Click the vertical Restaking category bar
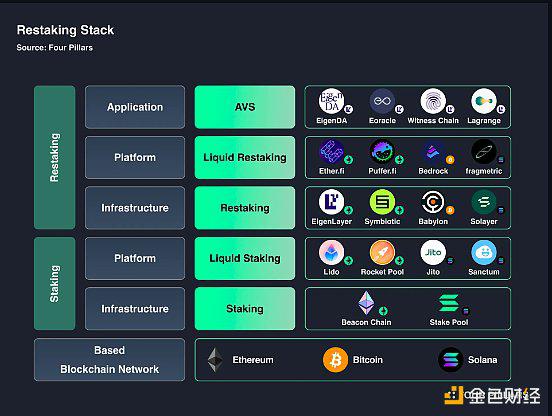Image resolution: width=552 pixels, height=416 pixels. [55, 157]
